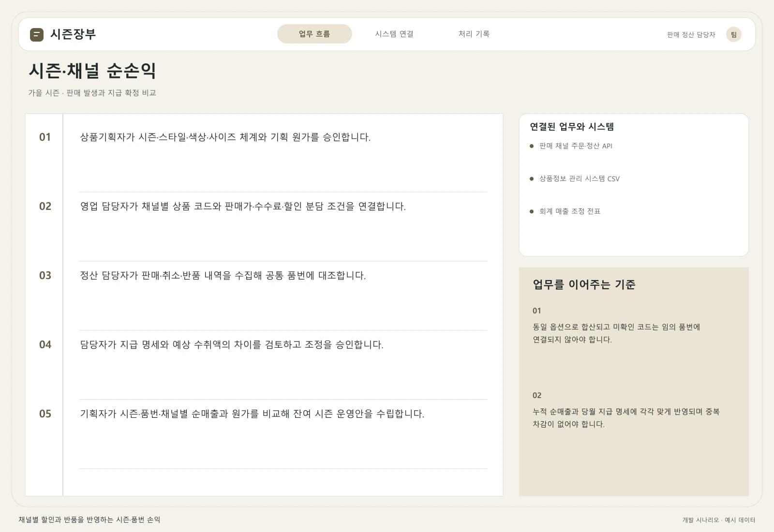
Task: Open the 처리 기록 tab
Action: click(x=474, y=34)
